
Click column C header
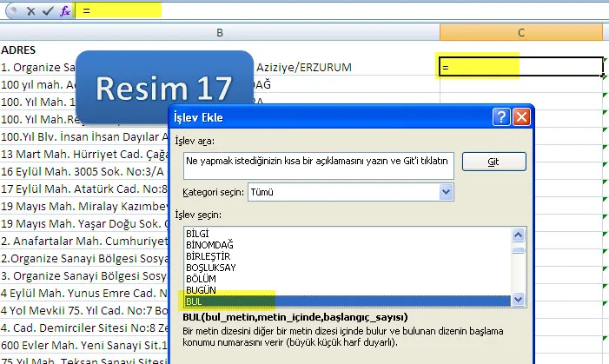tap(520, 32)
